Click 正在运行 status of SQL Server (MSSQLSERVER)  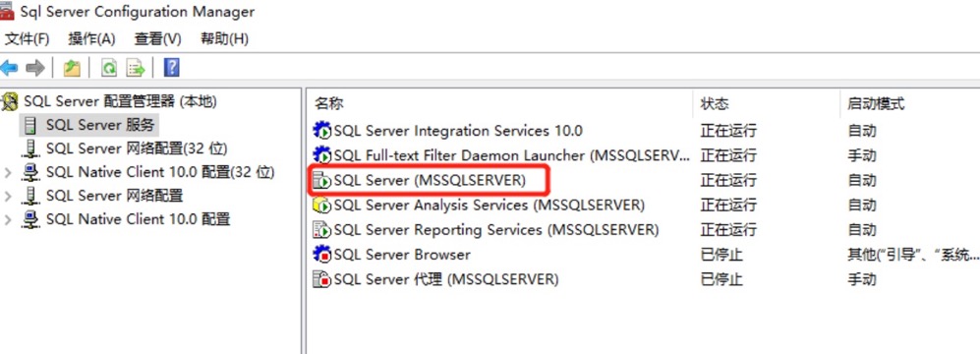728,180
